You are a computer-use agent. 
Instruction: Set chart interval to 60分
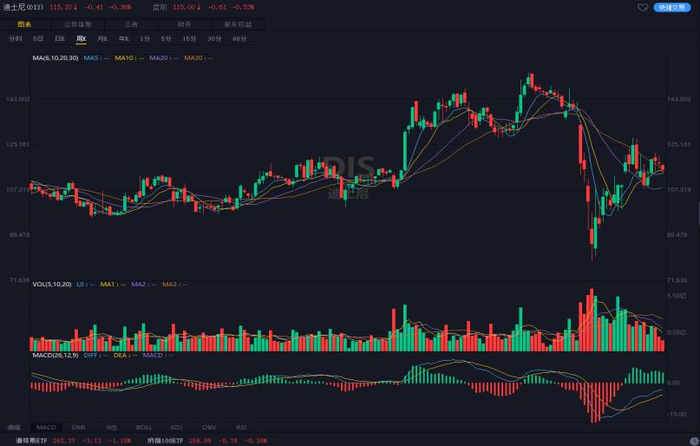click(239, 38)
